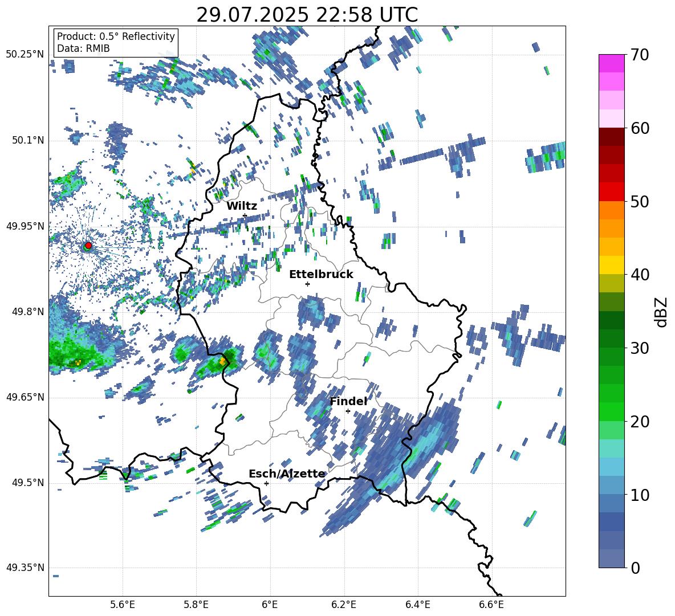675x616 pixels.
Task: Click the Esch/Alzette city label
Action: [287, 474]
